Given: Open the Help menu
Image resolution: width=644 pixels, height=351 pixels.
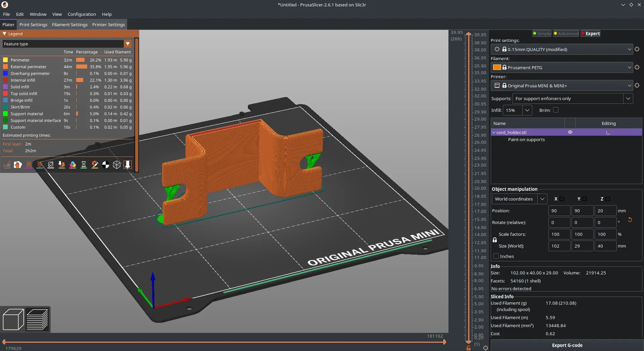Looking at the screenshot, I should pos(107,14).
